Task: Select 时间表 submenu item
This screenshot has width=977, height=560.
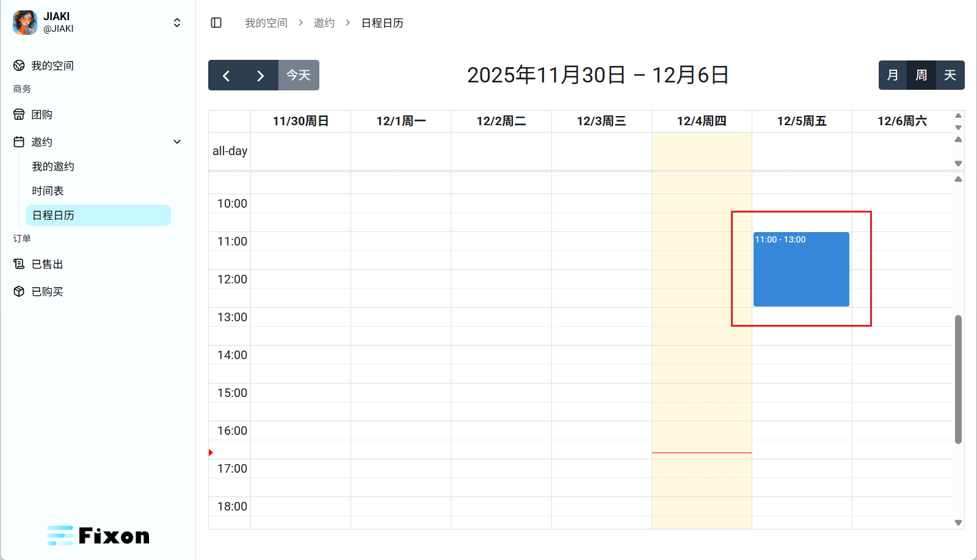Action: [x=48, y=191]
